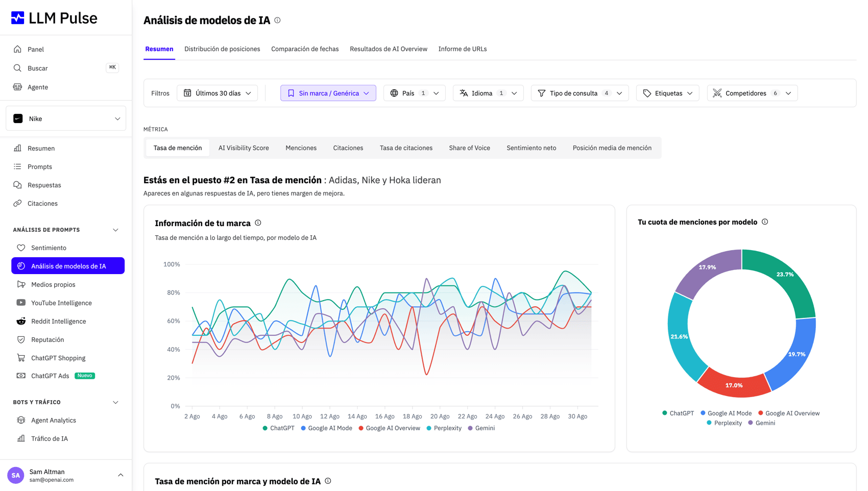Click the Tráfico de IA chart icon
868x491 pixels.
(21, 438)
